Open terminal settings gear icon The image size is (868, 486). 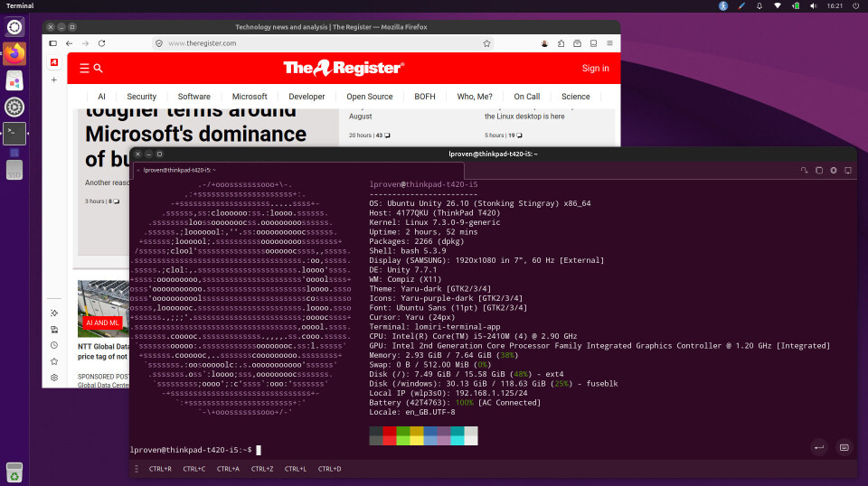tap(833, 171)
